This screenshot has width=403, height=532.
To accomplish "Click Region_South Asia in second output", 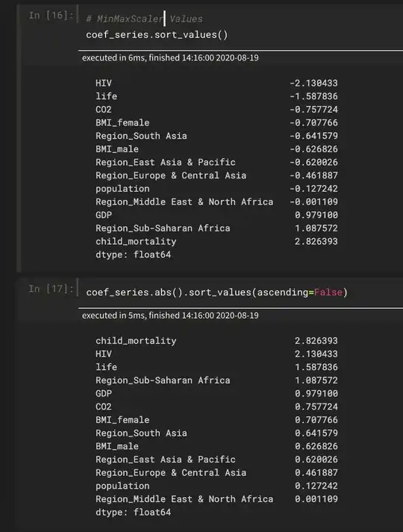I will click(x=141, y=434).
